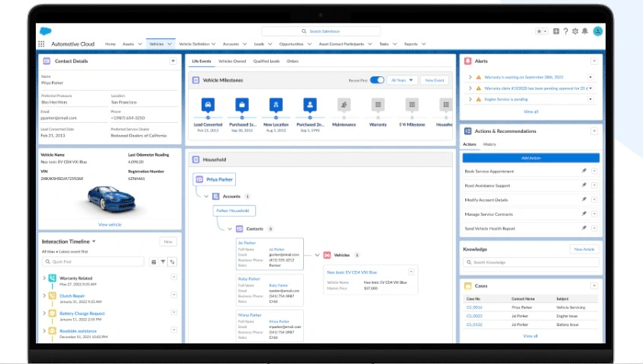Open the Jai Parker contact card link
The image size is (643, 364).
point(247,243)
